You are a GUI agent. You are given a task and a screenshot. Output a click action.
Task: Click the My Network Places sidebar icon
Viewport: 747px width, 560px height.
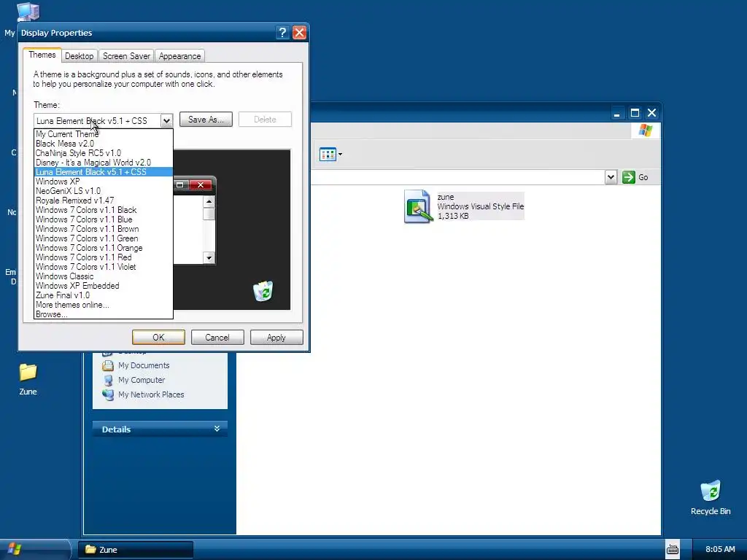(x=108, y=394)
